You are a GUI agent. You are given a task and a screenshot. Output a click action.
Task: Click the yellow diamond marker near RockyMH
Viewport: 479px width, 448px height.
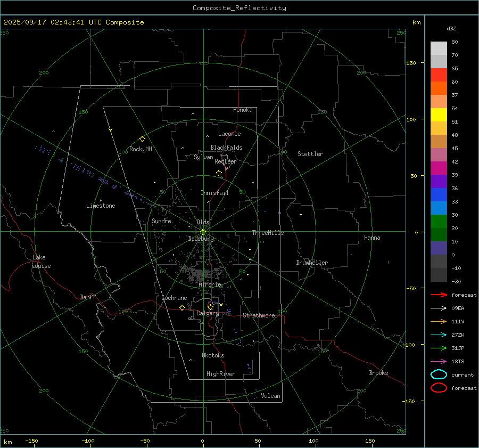pos(142,139)
